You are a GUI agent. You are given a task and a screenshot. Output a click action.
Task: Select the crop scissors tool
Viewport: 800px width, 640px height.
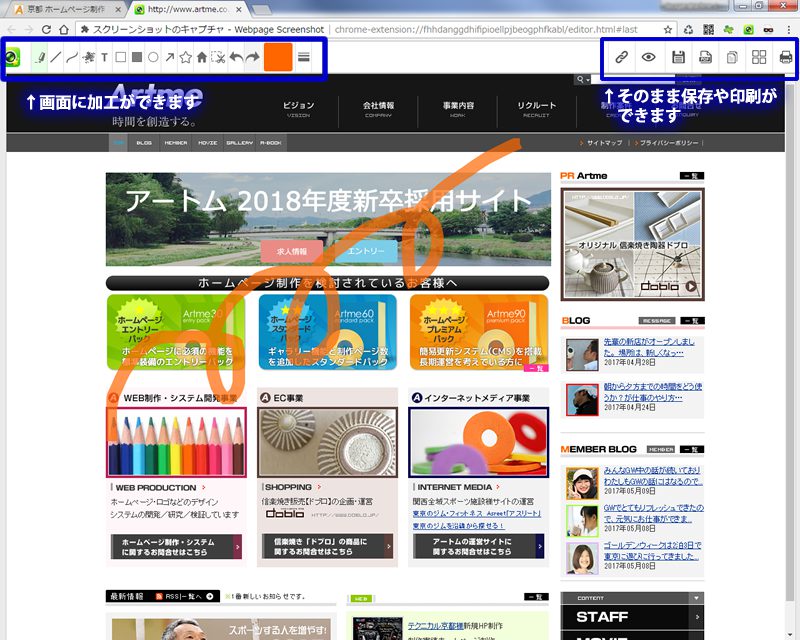(x=218, y=57)
